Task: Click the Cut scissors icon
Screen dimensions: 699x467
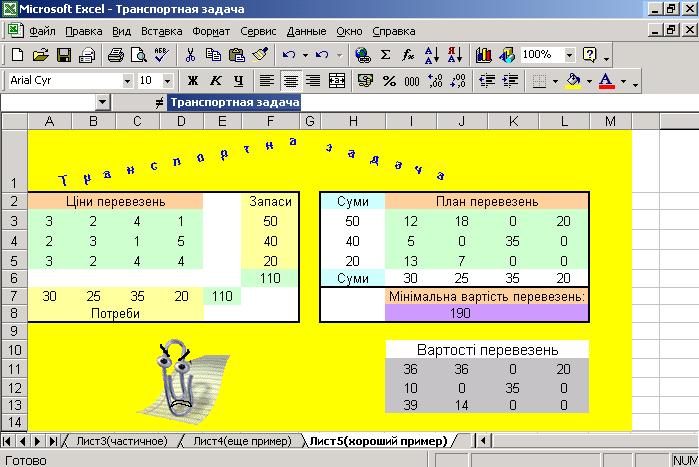Action: pyautogui.click(x=190, y=55)
